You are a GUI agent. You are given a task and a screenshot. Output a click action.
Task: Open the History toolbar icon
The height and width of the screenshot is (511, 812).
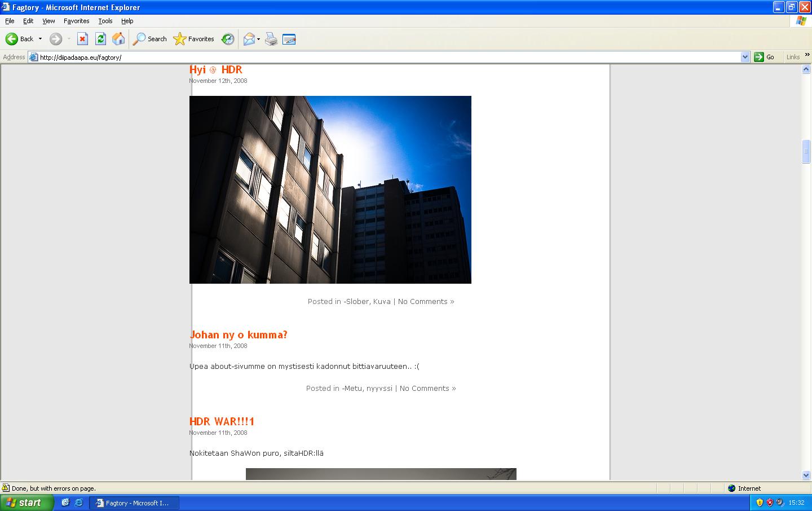(228, 39)
